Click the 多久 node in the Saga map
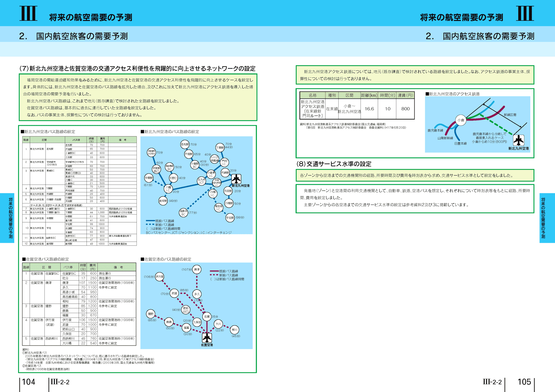 coord(197,294)
